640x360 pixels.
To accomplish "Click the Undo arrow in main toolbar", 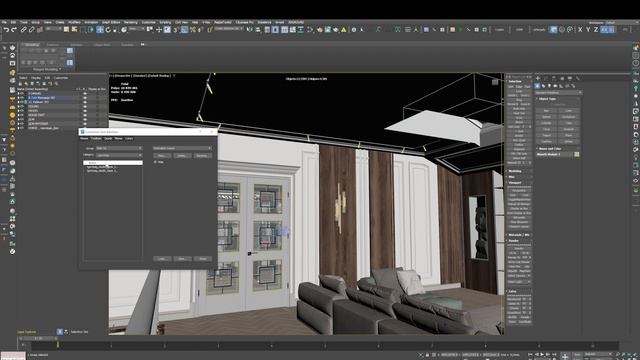I will [6, 29].
